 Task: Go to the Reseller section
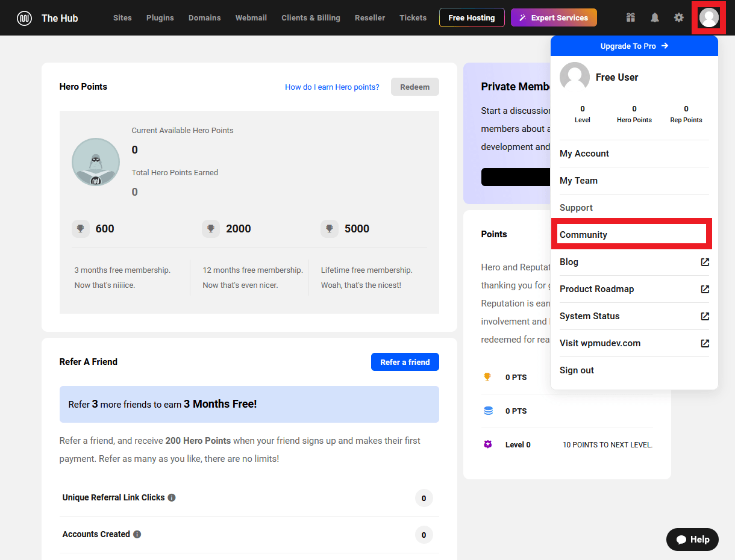(370, 17)
